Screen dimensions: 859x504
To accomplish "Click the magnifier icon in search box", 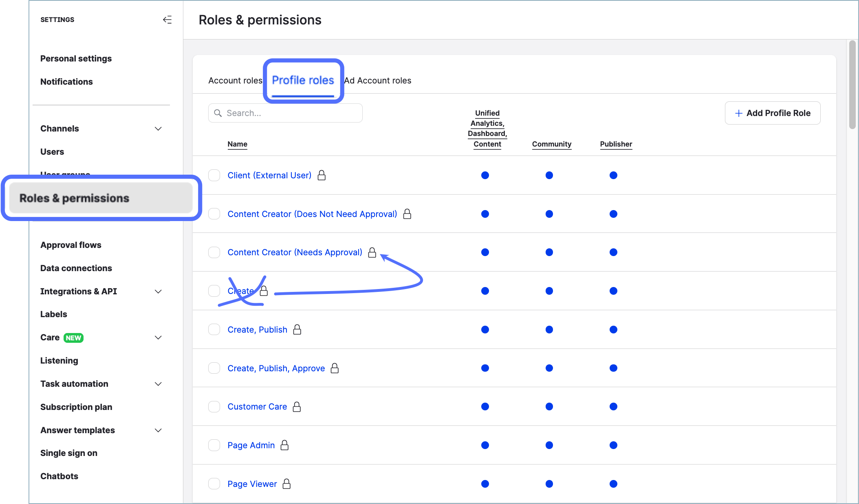I will pyautogui.click(x=218, y=113).
